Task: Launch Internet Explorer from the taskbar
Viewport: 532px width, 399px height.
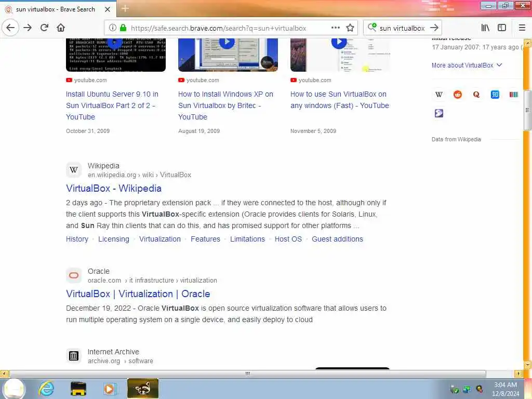Action: [46, 389]
